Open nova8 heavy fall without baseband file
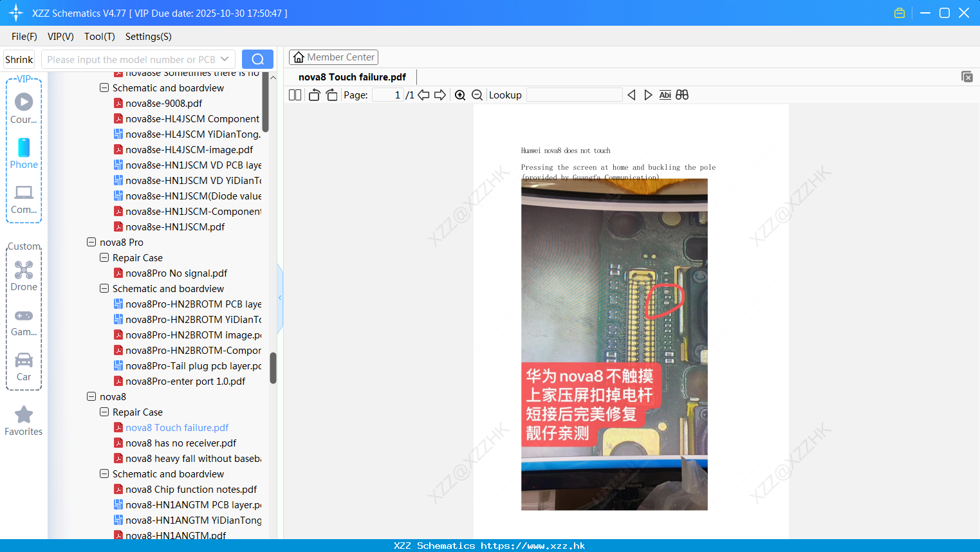Screen dimensions: 980x552 (193, 458)
